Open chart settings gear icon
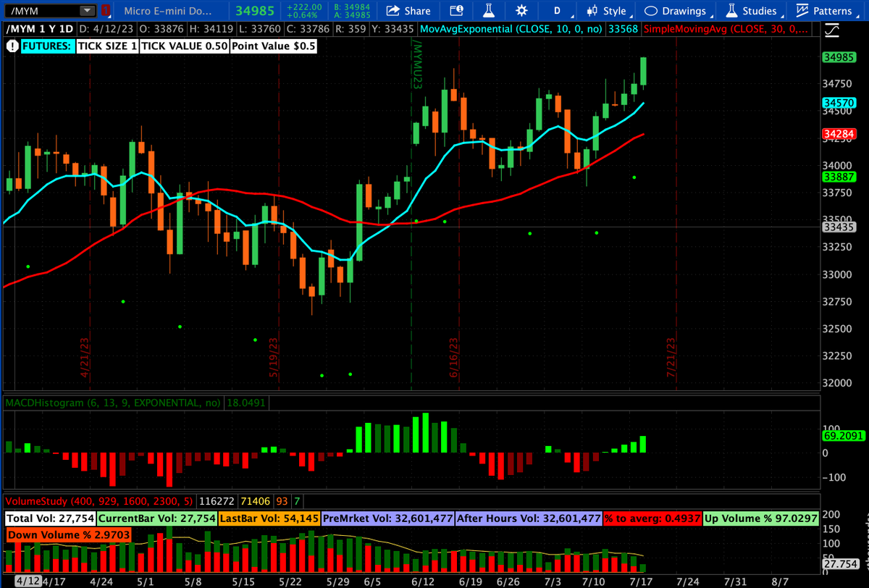Viewport: 869px width, 588px height. 521,11
